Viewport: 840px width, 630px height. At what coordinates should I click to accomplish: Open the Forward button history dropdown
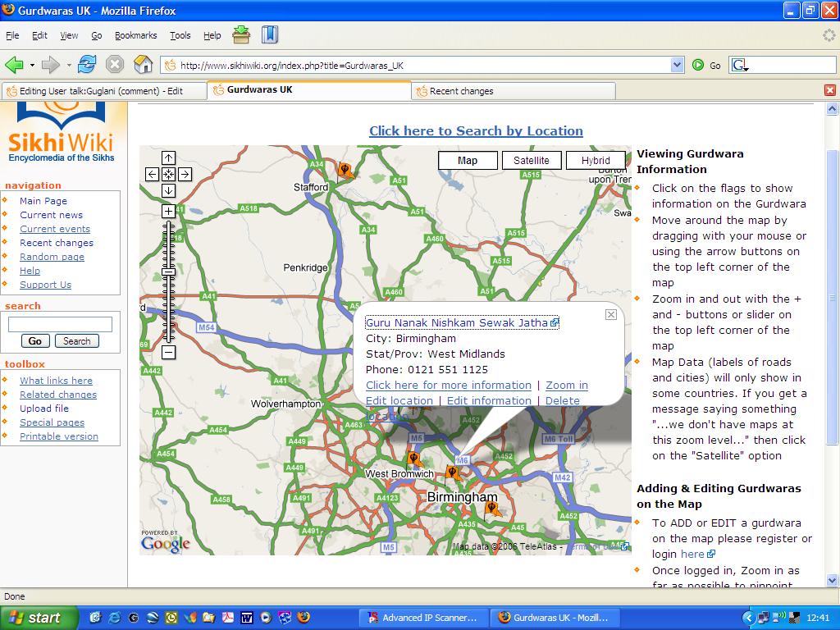(69, 66)
